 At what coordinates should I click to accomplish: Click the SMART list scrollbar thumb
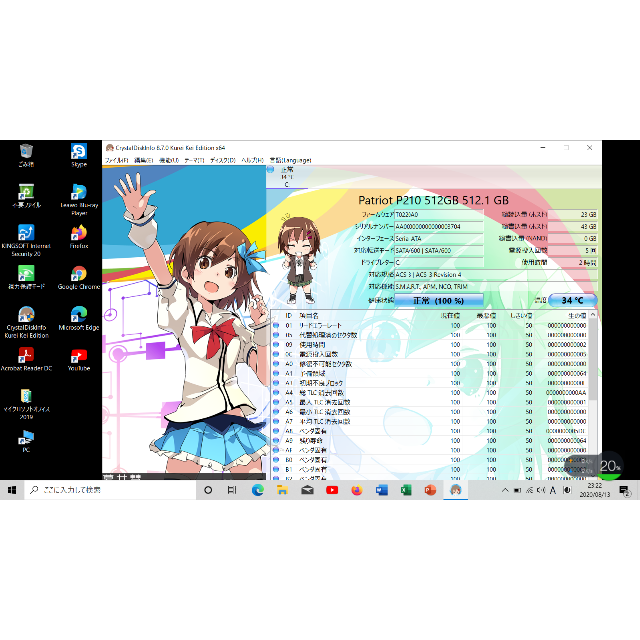[593, 359]
